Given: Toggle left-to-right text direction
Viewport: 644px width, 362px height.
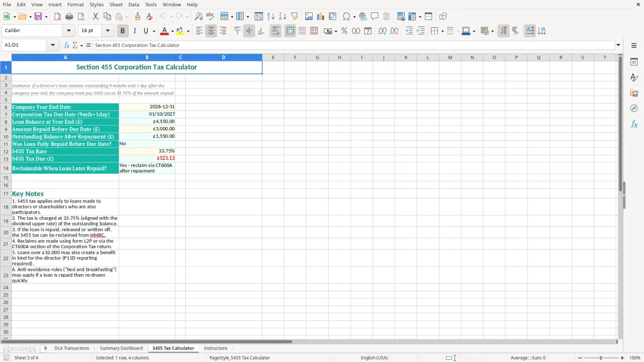Looking at the screenshot, I should (503, 31).
